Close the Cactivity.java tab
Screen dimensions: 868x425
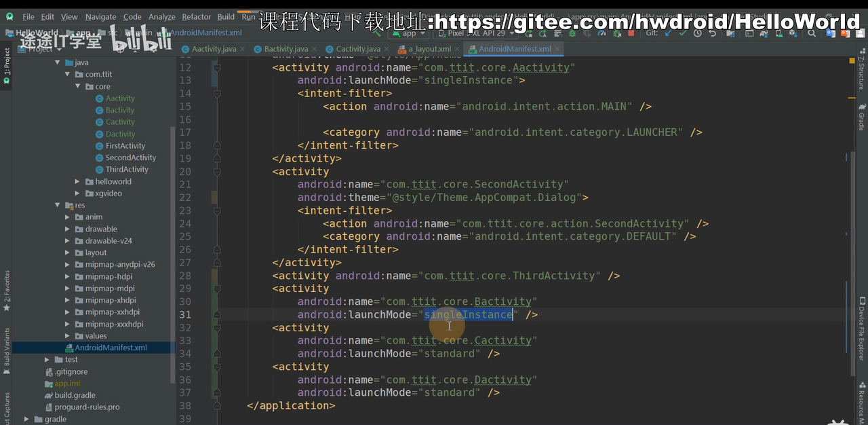387,49
